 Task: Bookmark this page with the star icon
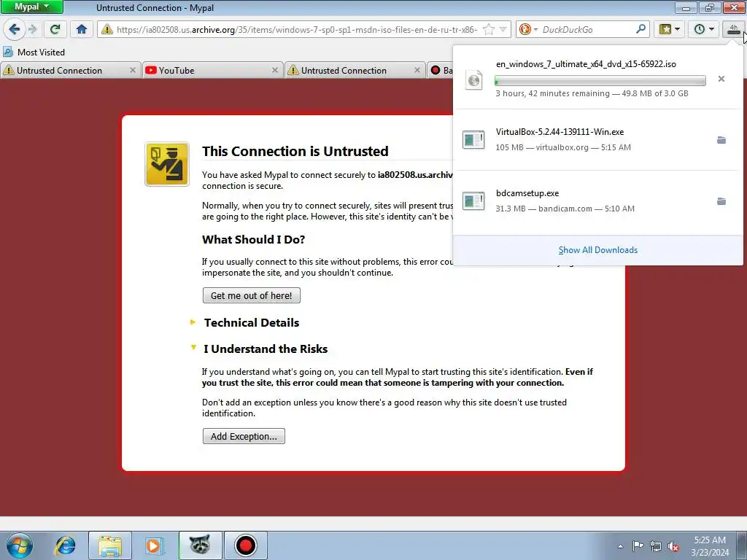488,29
